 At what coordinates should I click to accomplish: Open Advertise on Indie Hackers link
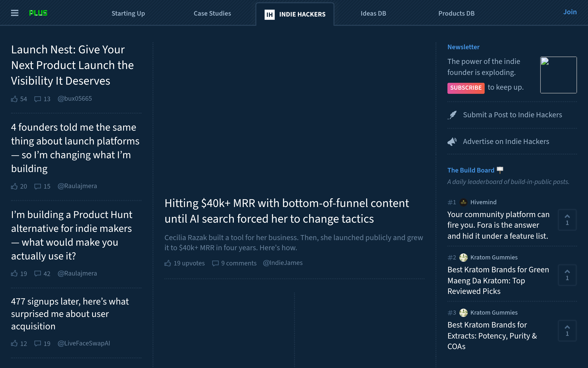pyautogui.click(x=506, y=141)
